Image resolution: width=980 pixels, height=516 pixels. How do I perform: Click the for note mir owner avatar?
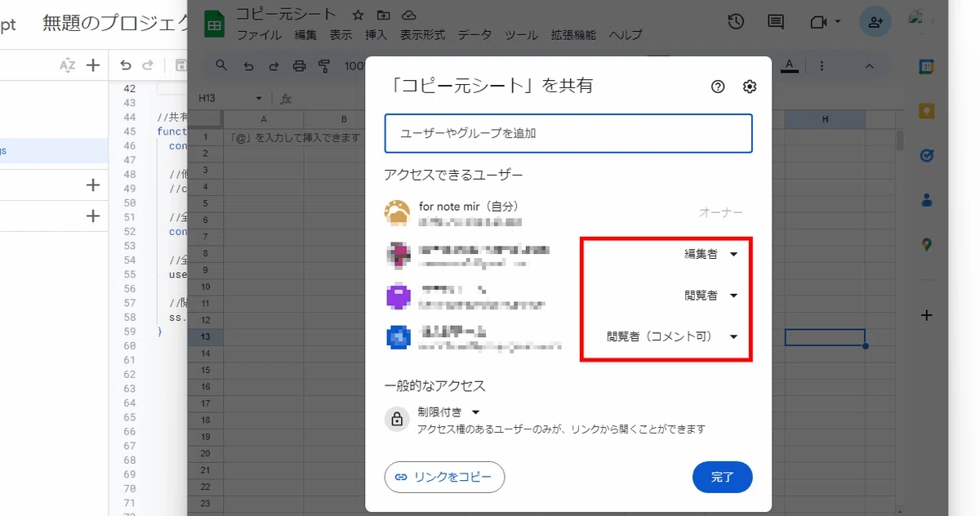click(x=397, y=213)
